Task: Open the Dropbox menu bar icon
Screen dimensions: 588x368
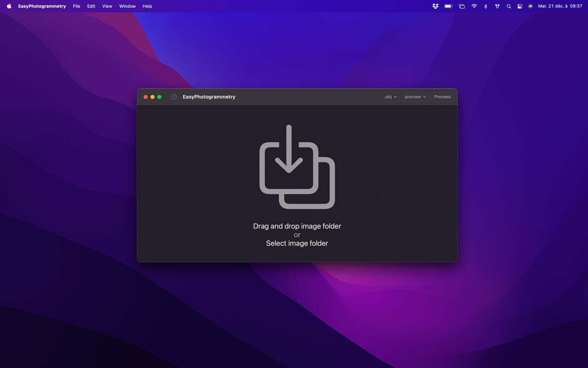Action: (435, 6)
